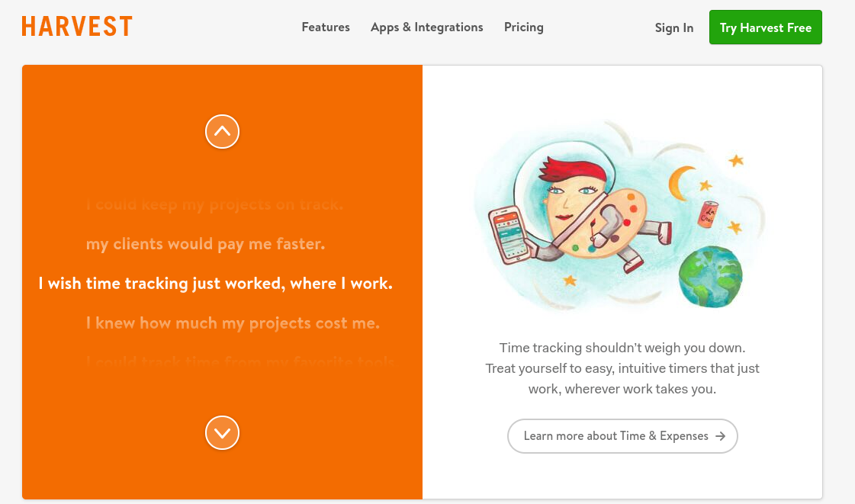Open the Features menu item
This screenshot has height=504, width=855.
click(326, 27)
